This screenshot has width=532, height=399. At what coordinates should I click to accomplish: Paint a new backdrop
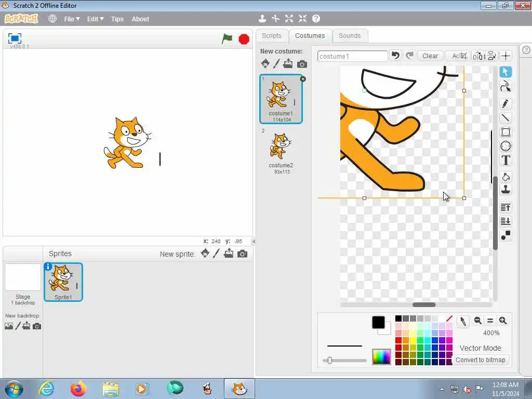point(18,326)
